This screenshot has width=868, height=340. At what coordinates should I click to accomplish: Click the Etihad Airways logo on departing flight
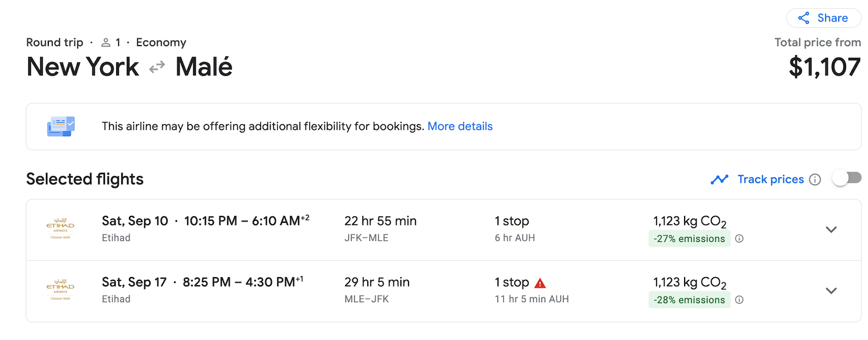(x=61, y=229)
